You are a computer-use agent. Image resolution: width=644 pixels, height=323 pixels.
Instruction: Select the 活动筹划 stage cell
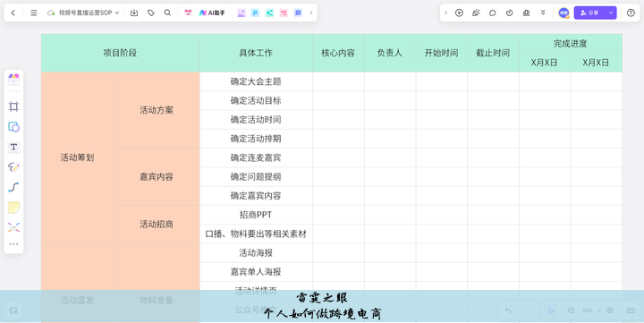coord(77,157)
